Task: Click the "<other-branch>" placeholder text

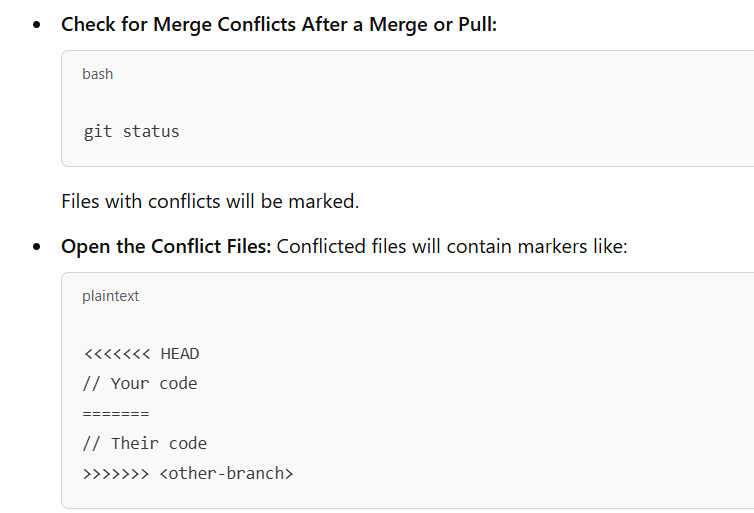Action: point(226,474)
